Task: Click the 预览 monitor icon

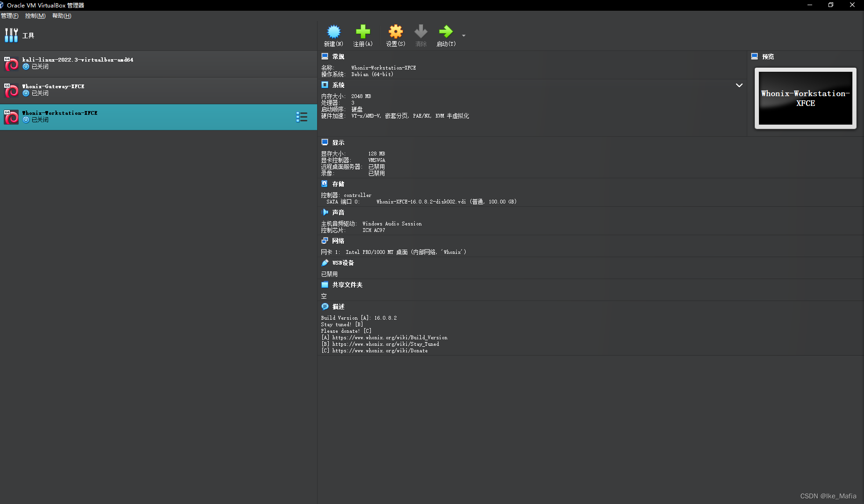Action: pyautogui.click(x=754, y=56)
